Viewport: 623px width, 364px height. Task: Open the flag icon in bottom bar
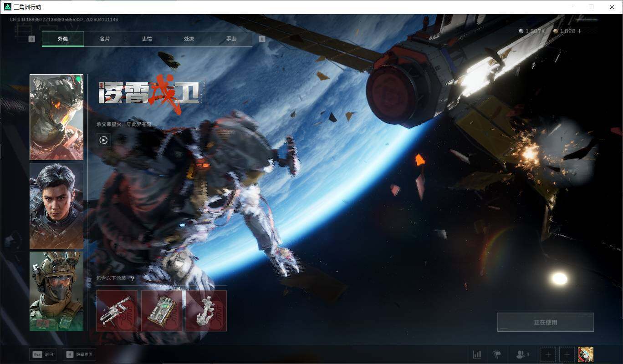click(497, 354)
